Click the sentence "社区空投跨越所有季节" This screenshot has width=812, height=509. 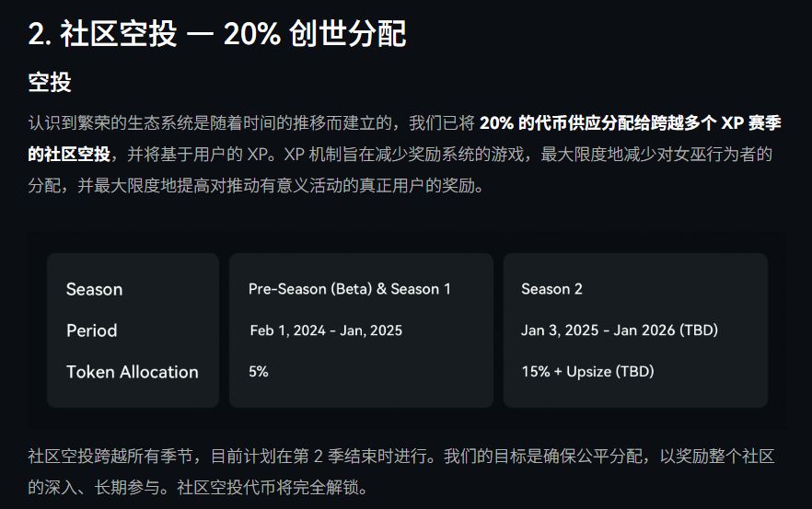point(111,456)
